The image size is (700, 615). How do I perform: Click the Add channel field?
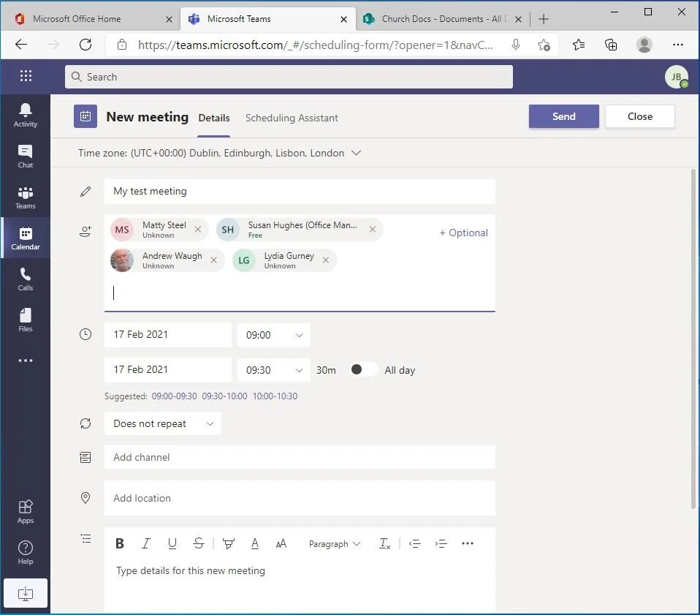(300, 457)
